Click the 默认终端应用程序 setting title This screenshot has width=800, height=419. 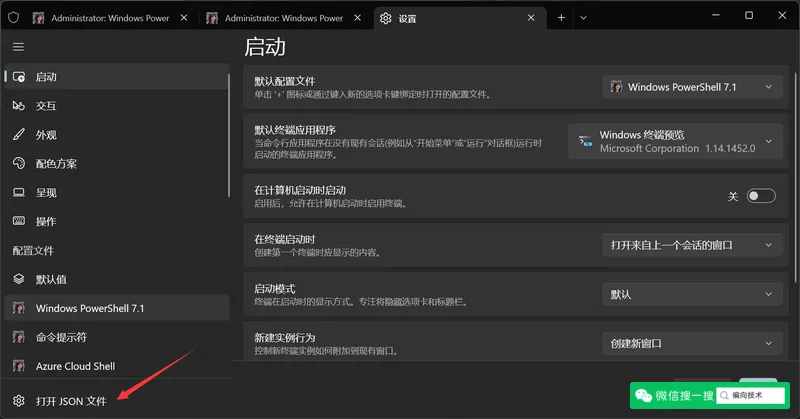coord(295,130)
